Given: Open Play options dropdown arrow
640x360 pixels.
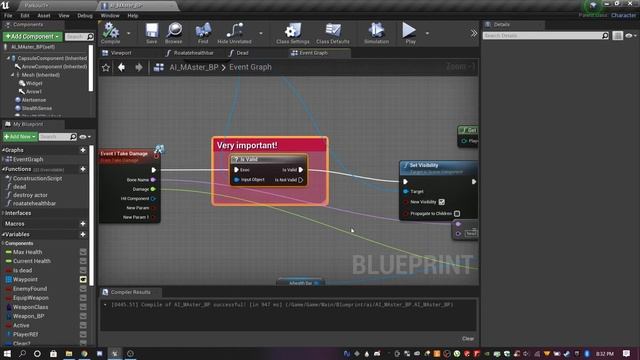Looking at the screenshot, I should 427,33.
